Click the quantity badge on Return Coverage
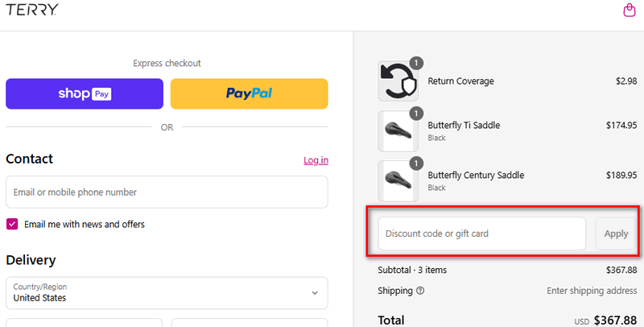Screen dimensions: 644x327 coord(415,63)
